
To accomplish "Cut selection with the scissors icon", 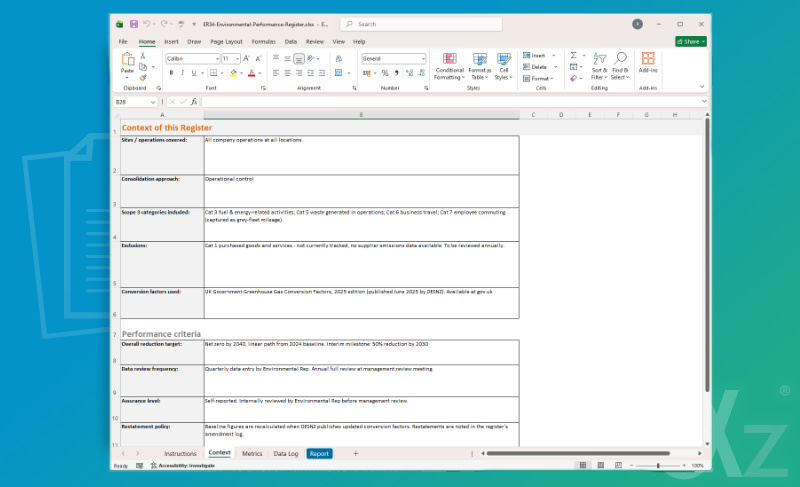I will point(143,56).
